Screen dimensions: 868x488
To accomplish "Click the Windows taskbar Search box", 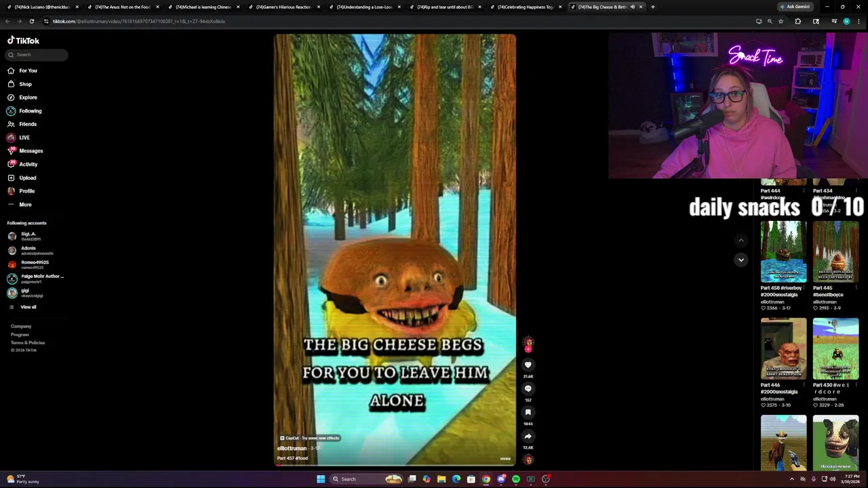I will coord(366,479).
